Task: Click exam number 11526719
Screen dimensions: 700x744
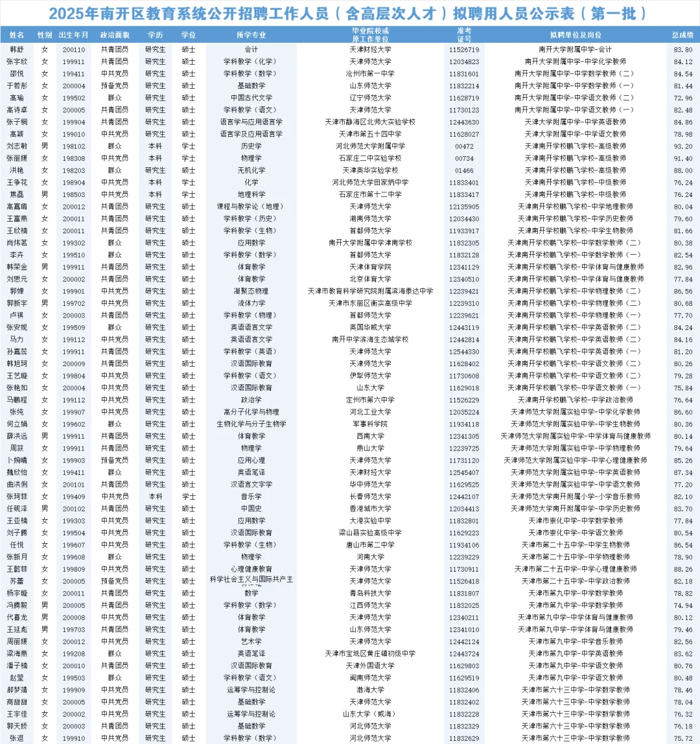Action: 463,49
